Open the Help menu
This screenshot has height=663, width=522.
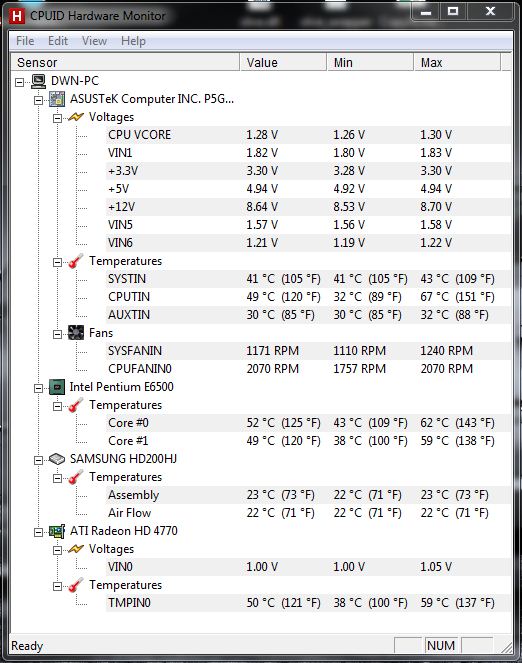click(133, 41)
